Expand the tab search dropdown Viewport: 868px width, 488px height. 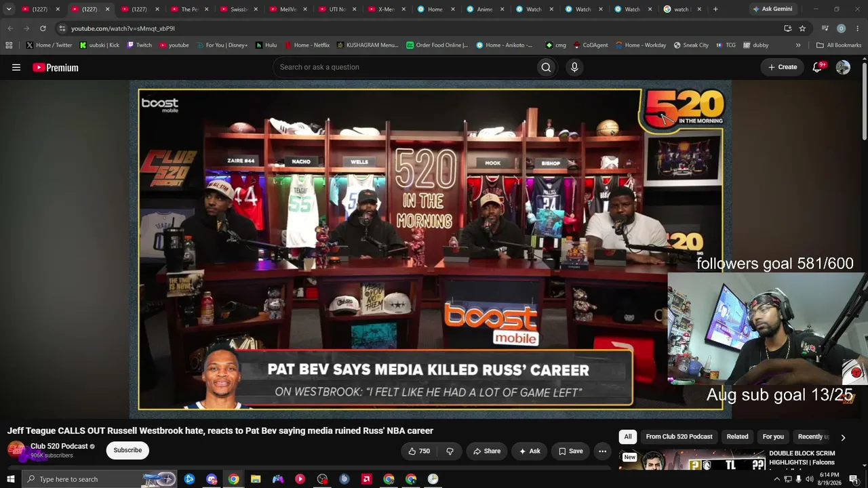(x=9, y=9)
